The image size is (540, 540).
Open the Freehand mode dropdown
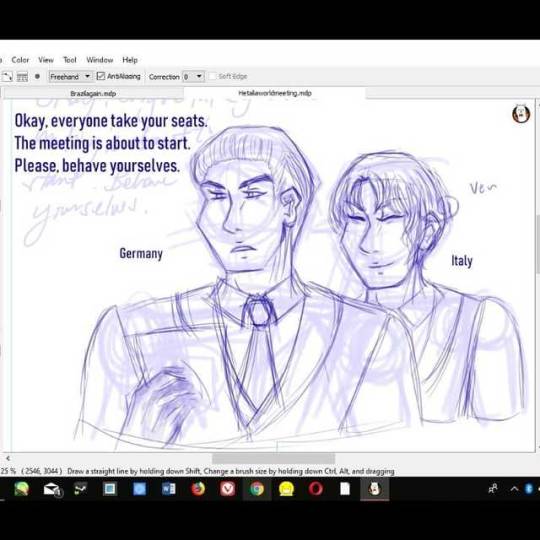pyautogui.click(x=70, y=76)
